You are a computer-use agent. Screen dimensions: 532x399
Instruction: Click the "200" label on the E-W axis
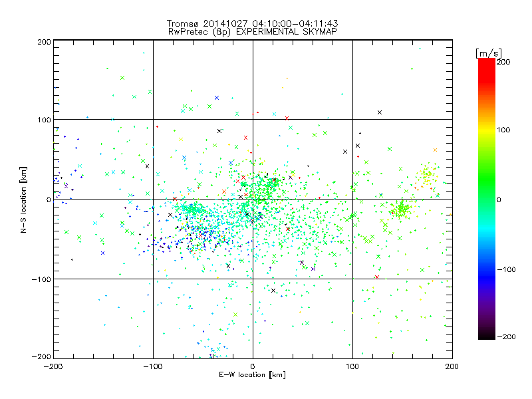(452, 366)
